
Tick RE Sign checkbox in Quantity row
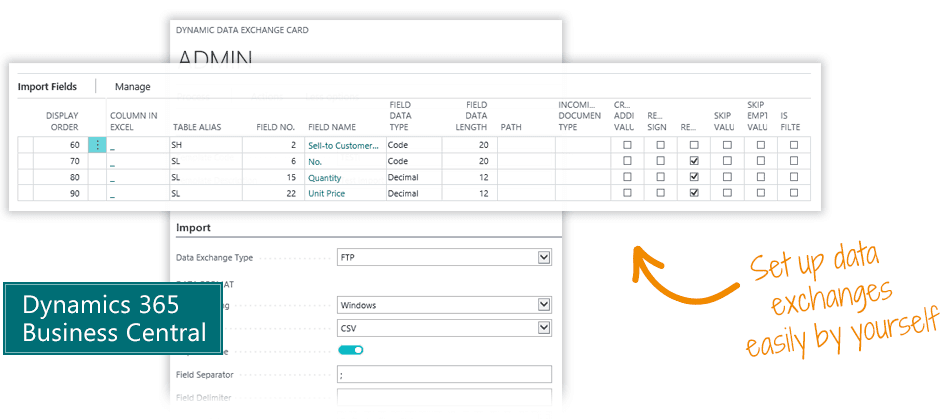click(661, 177)
